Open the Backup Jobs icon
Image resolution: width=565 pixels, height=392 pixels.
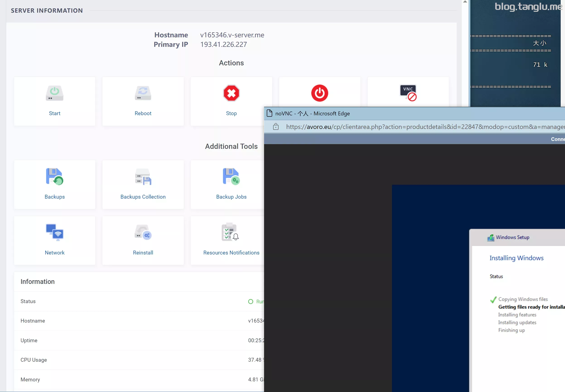[231, 176]
